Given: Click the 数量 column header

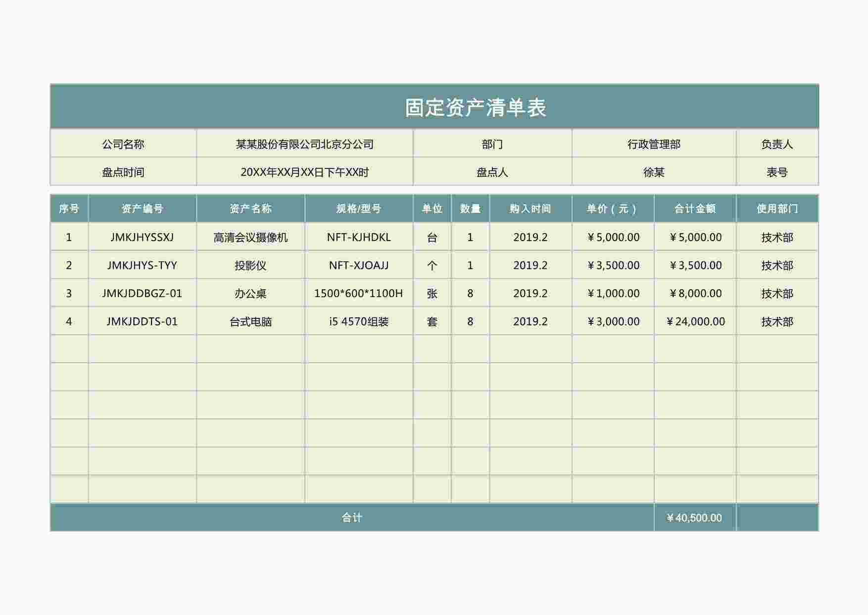Looking at the screenshot, I should [x=470, y=208].
